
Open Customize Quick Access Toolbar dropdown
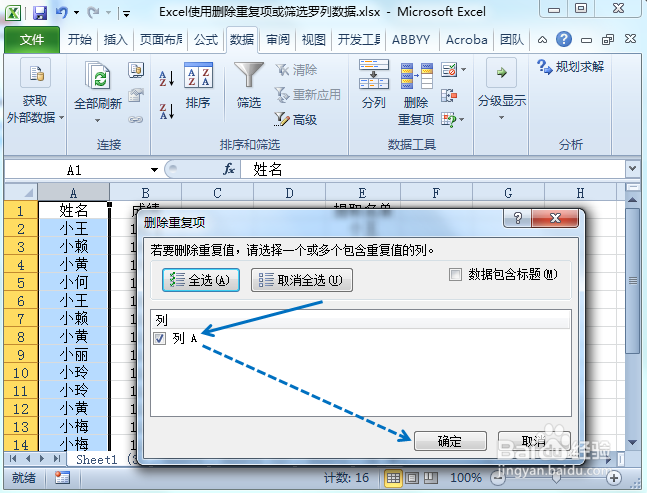(x=126, y=14)
